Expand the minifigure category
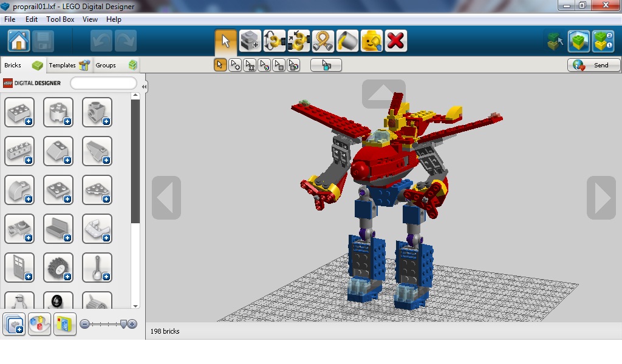622x364 pixels. tap(19, 300)
